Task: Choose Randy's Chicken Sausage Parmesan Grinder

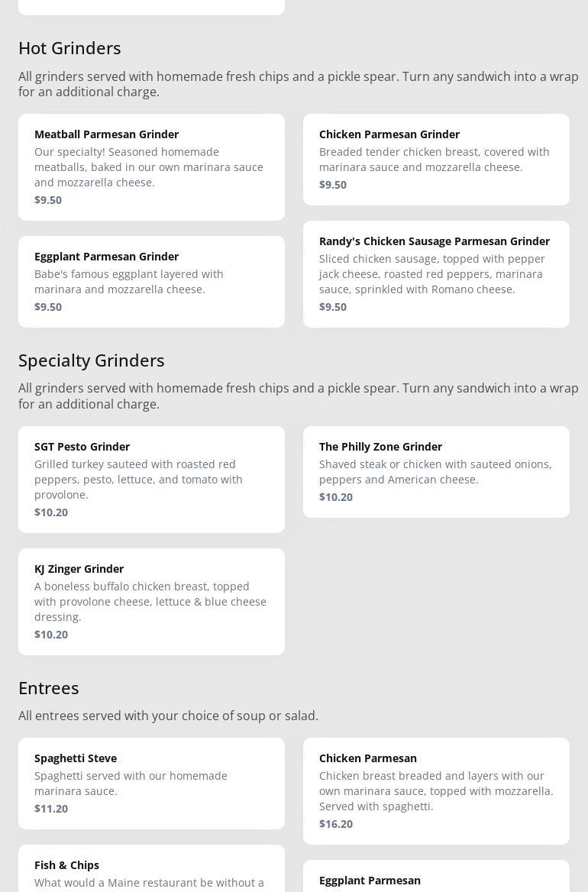Action: (436, 273)
